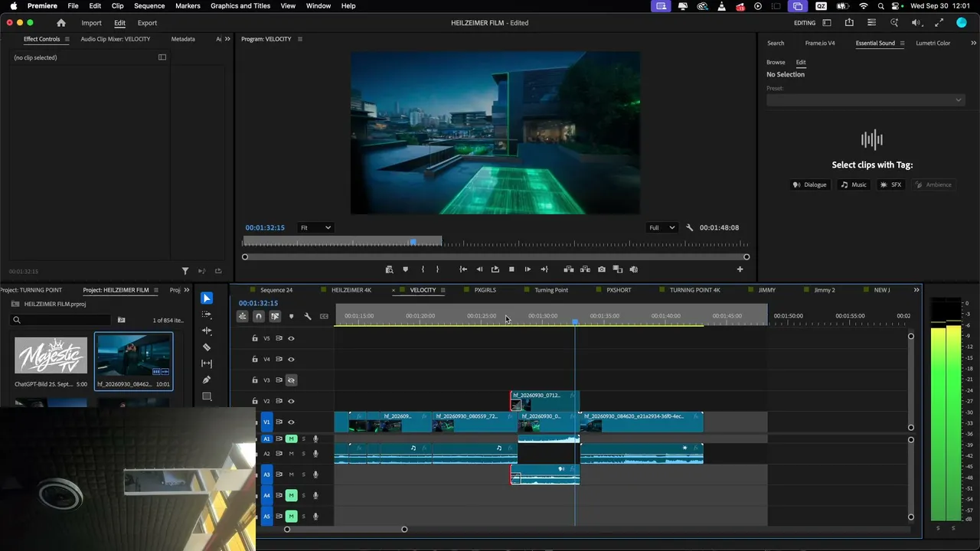Open the Full playback resolution dropdown

662,227
